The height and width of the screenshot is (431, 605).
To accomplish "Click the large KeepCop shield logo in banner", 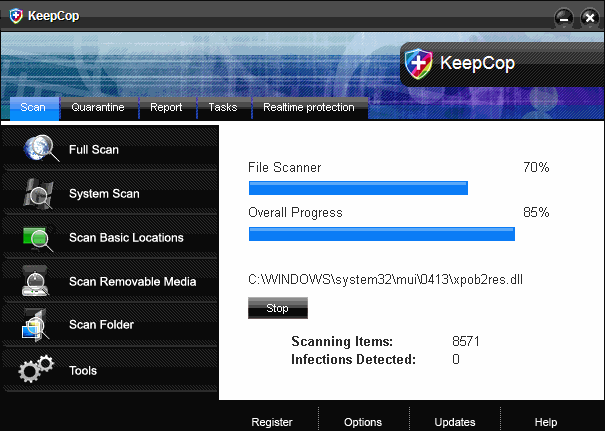I will [419, 64].
